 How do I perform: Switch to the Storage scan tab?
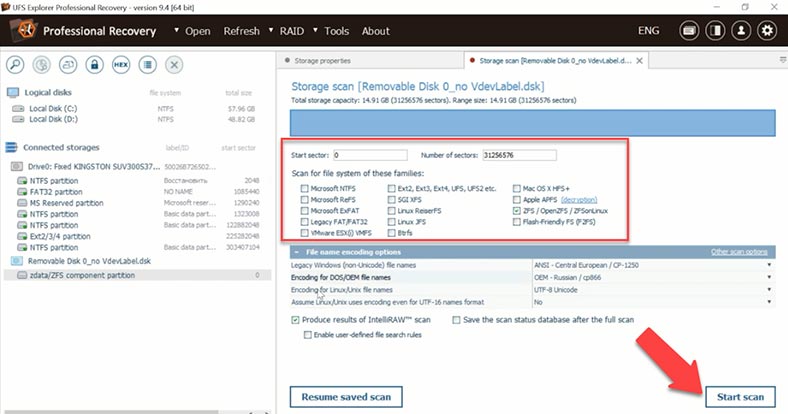tap(555, 61)
